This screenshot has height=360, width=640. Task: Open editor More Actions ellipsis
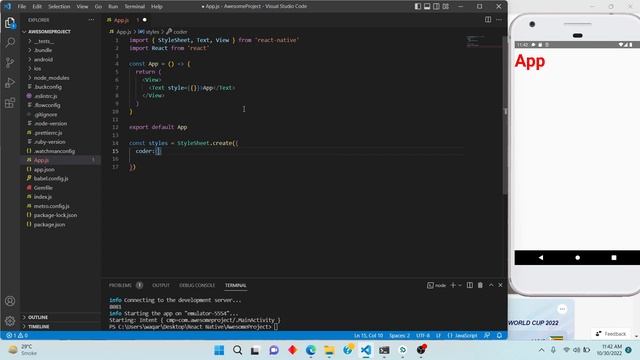coord(499,20)
